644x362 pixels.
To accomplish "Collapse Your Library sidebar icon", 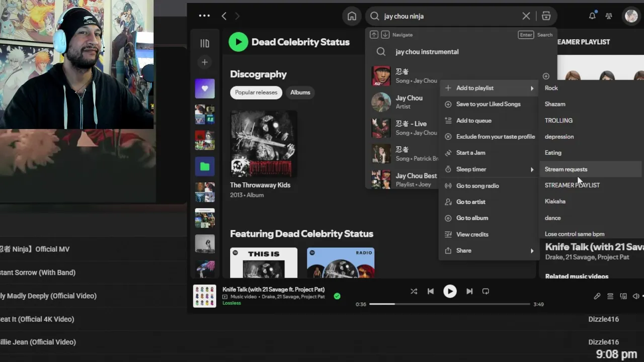I will (205, 44).
